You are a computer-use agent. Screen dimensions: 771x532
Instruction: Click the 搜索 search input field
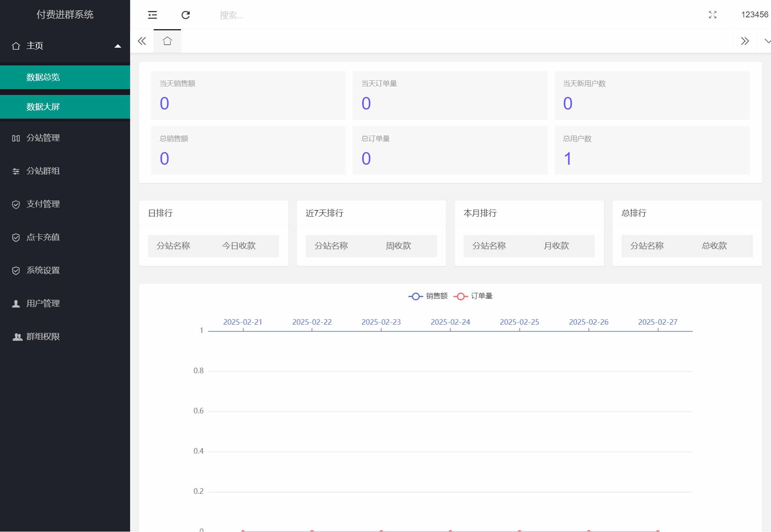[x=244, y=15]
